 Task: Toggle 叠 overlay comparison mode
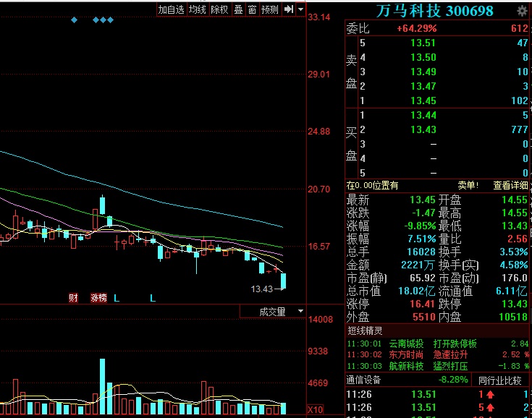pyautogui.click(x=238, y=9)
